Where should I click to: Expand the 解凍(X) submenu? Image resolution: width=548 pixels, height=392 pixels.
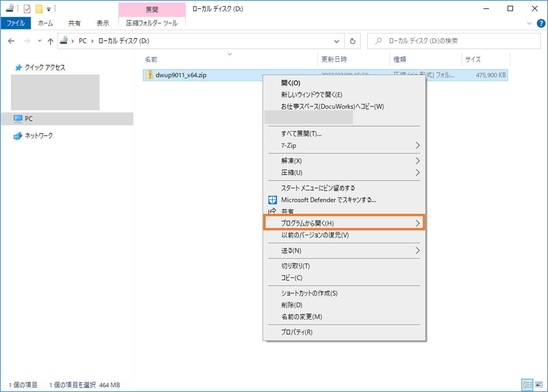pyautogui.click(x=344, y=161)
